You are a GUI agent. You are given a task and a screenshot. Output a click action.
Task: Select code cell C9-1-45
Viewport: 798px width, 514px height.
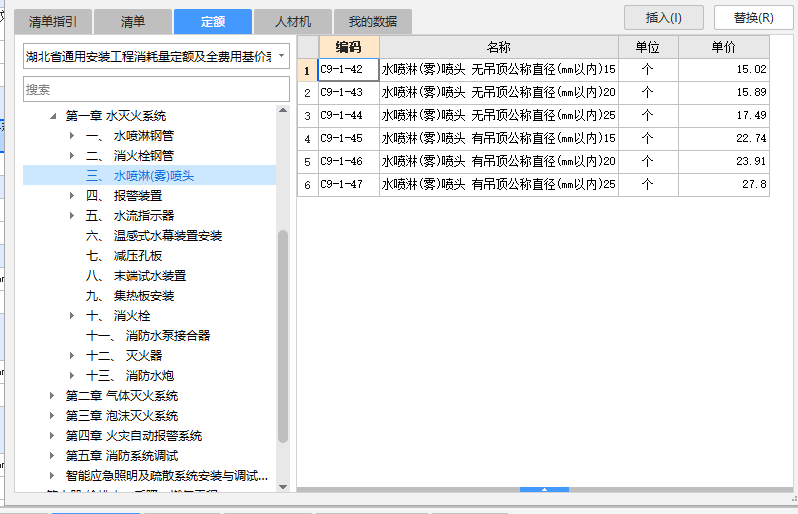pyautogui.click(x=349, y=138)
